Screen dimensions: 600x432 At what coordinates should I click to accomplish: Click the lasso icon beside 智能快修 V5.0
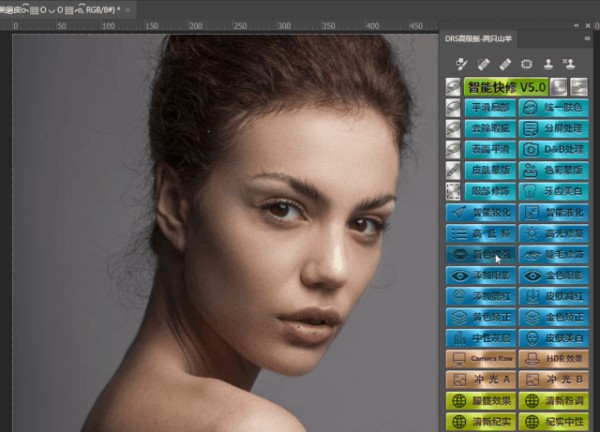click(x=453, y=87)
